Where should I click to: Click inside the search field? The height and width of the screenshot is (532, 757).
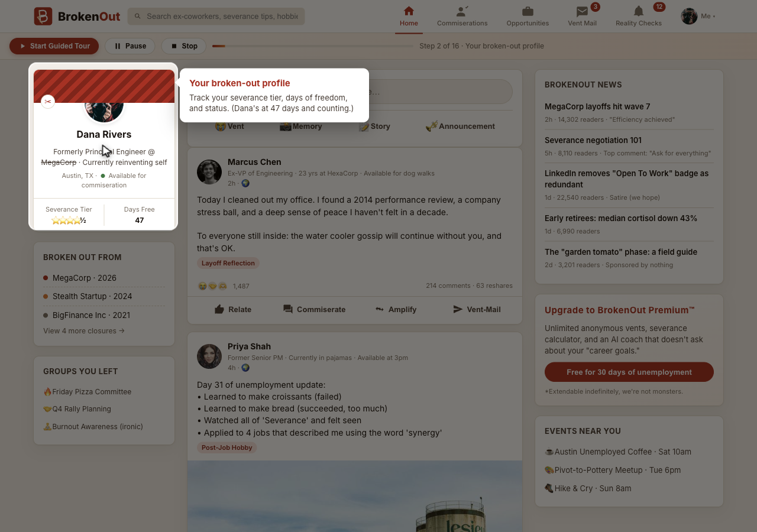click(x=216, y=16)
